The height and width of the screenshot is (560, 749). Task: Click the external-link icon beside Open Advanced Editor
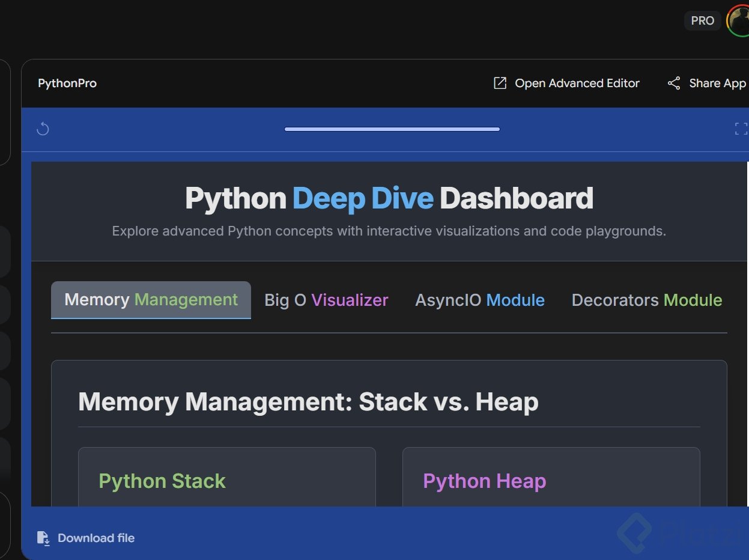point(500,84)
